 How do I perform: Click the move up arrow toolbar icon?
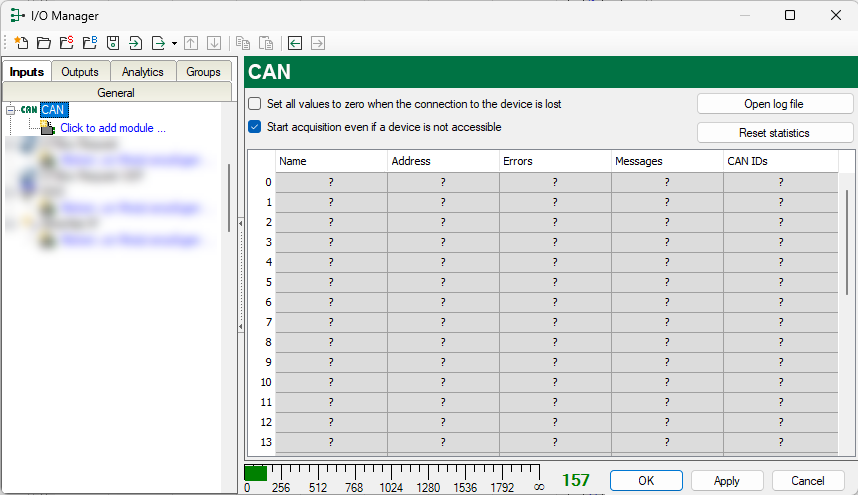191,43
